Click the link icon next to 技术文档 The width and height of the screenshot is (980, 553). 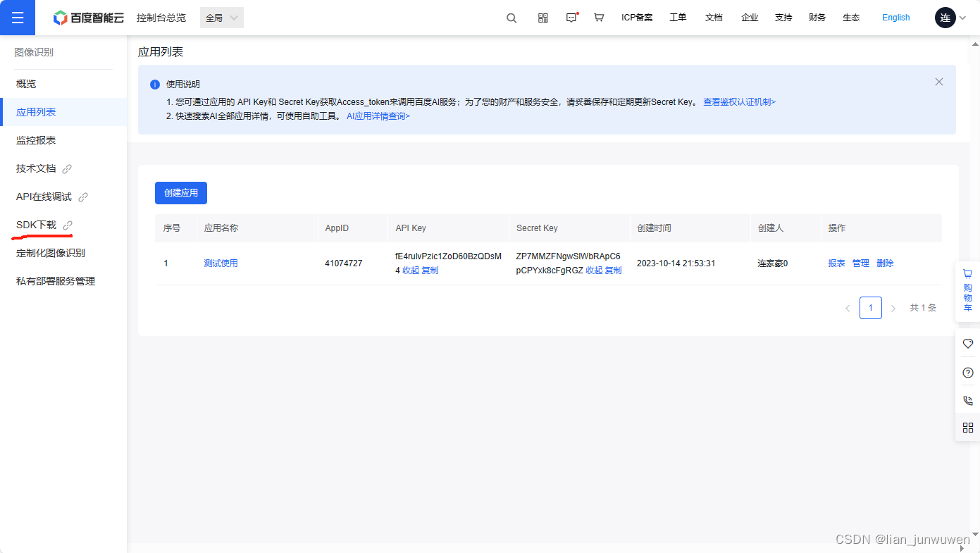[x=67, y=169]
